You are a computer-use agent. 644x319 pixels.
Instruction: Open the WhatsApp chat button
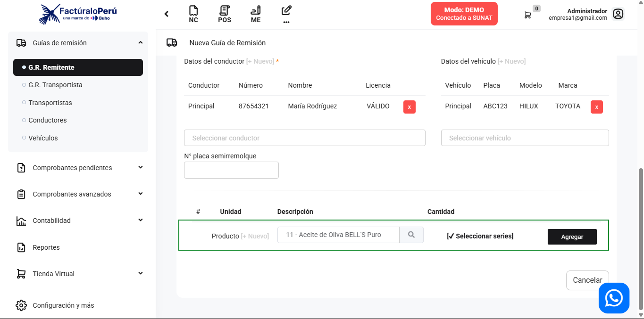(x=614, y=298)
